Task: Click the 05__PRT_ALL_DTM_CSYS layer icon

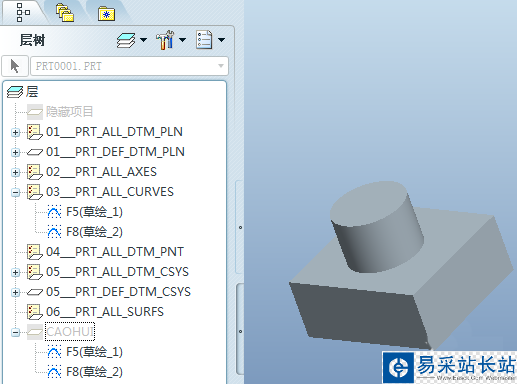Action: 35,272
